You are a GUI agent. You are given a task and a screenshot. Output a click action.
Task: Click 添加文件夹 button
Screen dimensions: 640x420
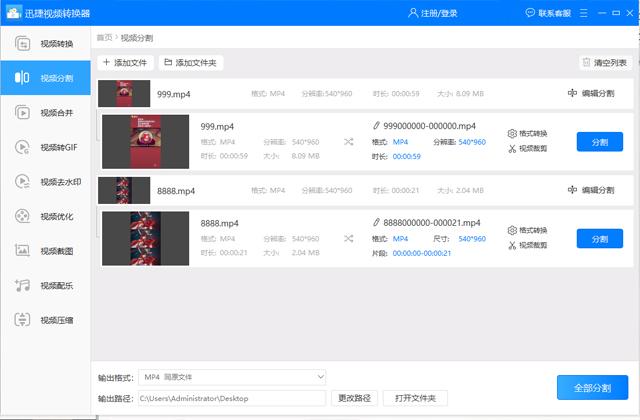pos(191,62)
